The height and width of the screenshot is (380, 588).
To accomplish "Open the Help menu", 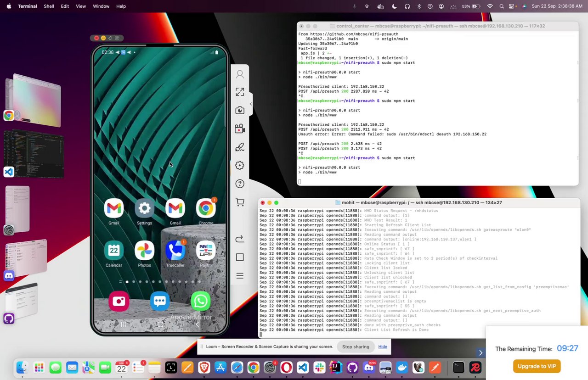I will (121, 6).
